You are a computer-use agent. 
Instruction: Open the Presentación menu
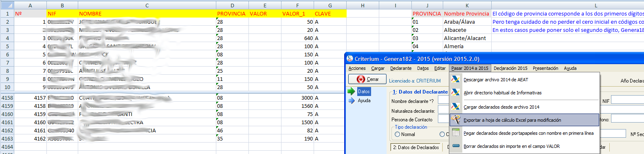[545, 68]
